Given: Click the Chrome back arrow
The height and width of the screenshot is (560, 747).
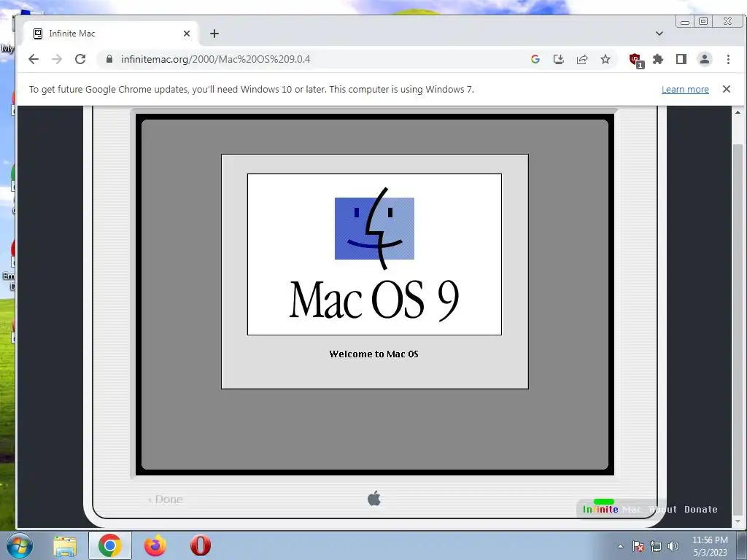Looking at the screenshot, I should tap(34, 59).
